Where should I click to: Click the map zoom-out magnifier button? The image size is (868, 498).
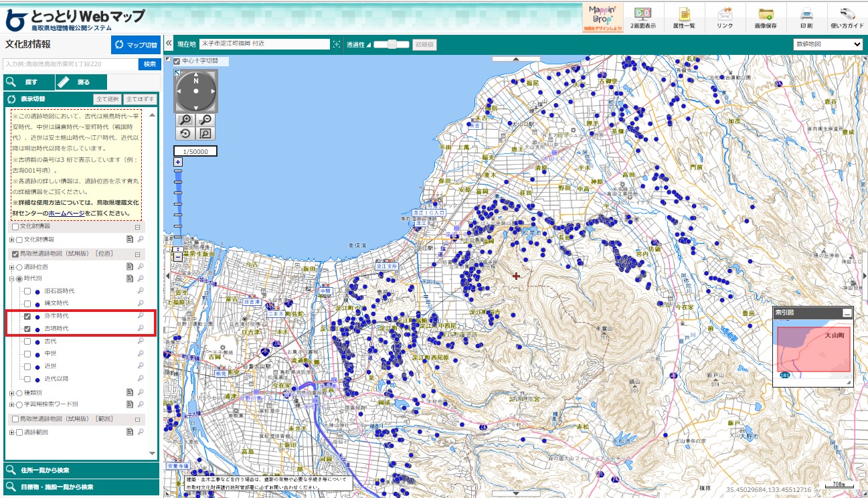(205, 120)
